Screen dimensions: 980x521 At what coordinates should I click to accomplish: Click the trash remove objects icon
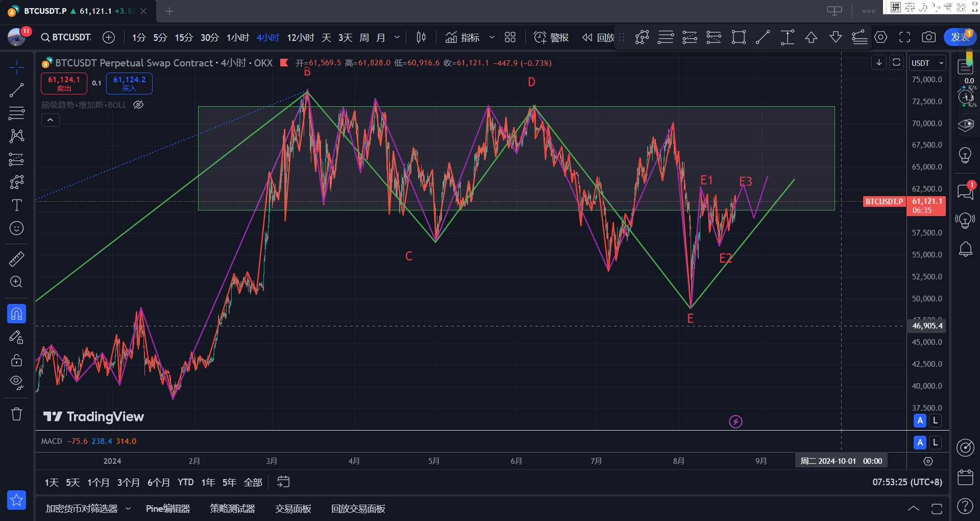coord(16,414)
